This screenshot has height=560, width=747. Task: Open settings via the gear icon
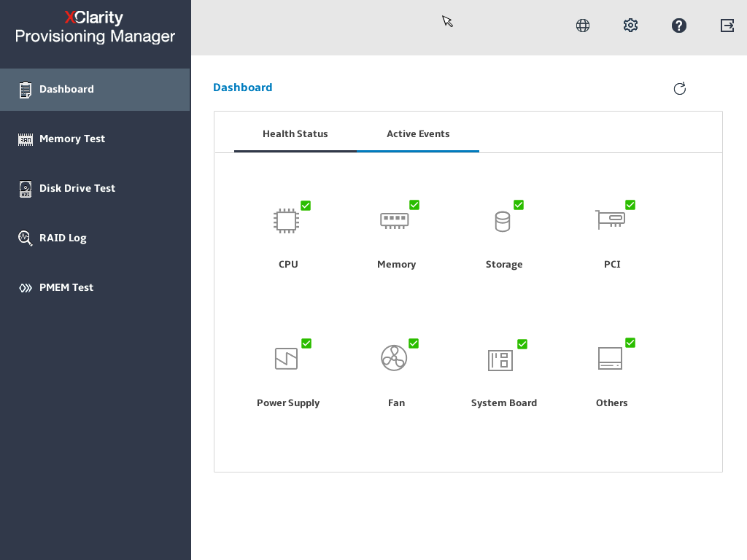coord(630,26)
